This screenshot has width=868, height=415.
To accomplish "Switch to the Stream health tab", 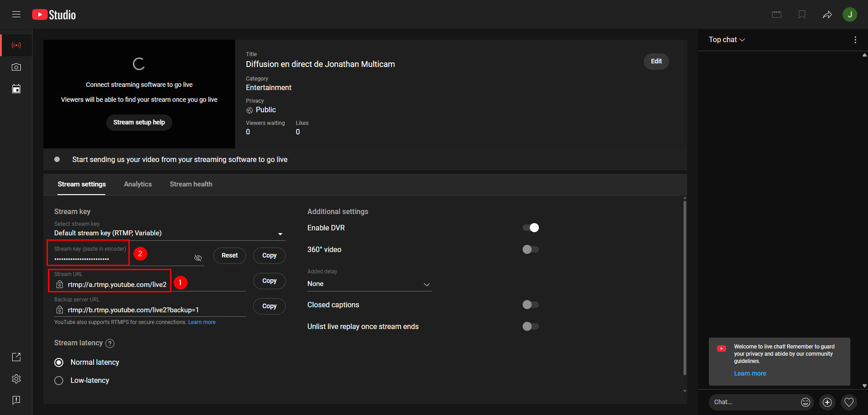I will pos(191,184).
